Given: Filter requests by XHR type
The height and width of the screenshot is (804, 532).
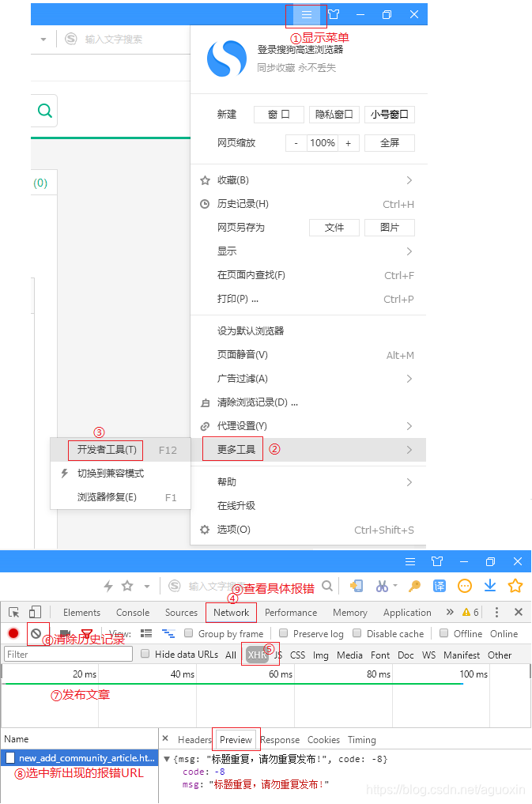Looking at the screenshot, I should tap(257, 655).
